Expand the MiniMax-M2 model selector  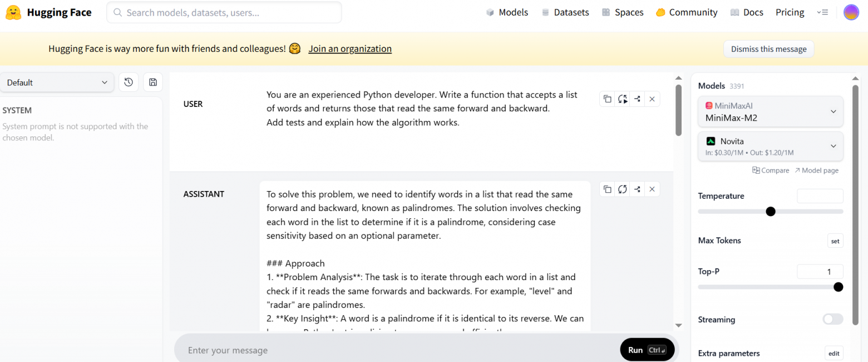[771, 111]
